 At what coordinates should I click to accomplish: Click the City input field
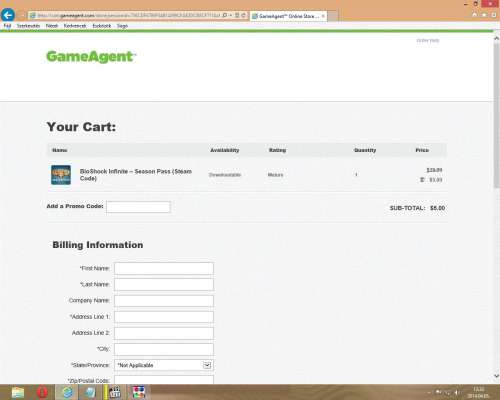164,349
